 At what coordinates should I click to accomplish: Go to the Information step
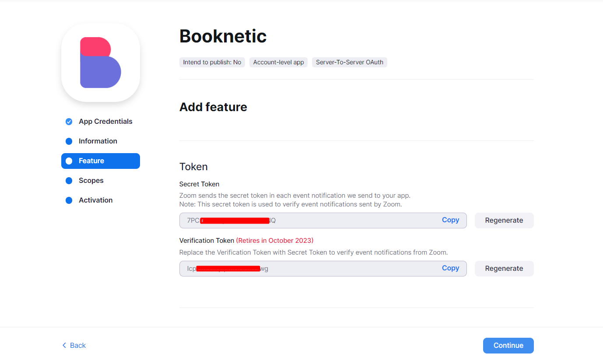click(98, 141)
